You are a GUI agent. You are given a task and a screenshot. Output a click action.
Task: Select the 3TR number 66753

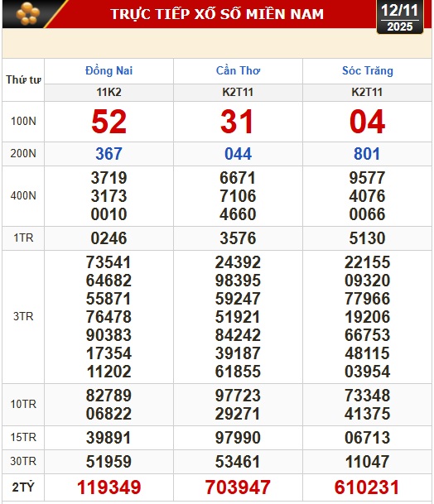[x=367, y=335]
